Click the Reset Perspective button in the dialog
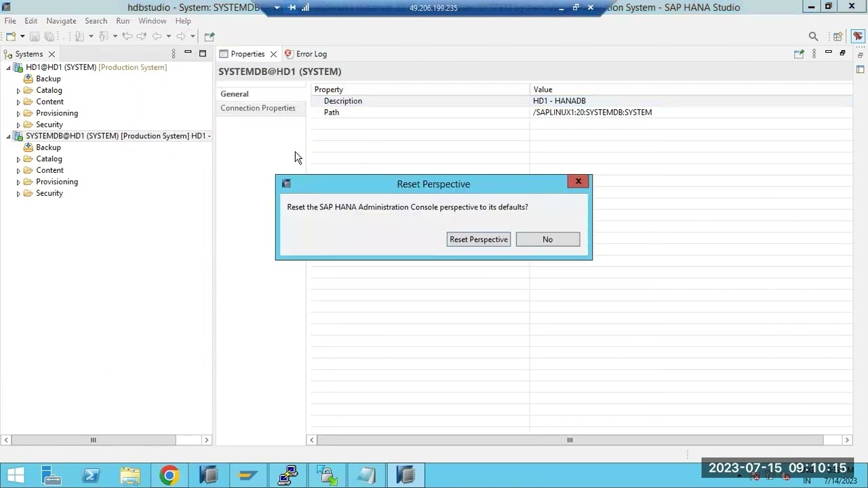The height and width of the screenshot is (488, 868). coord(478,239)
